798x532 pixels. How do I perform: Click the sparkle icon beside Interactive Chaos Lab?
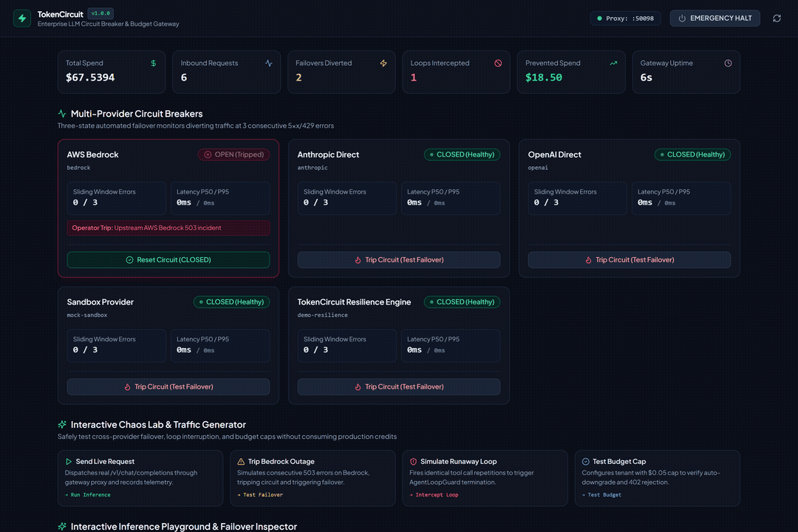point(62,425)
